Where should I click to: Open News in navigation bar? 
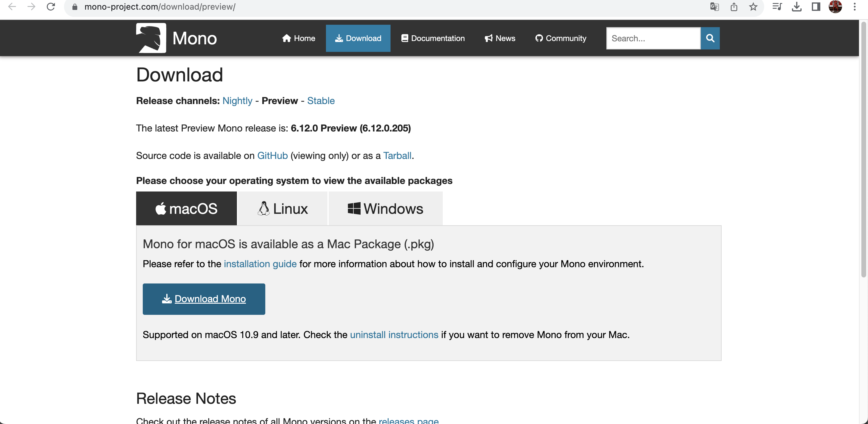(x=500, y=38)
